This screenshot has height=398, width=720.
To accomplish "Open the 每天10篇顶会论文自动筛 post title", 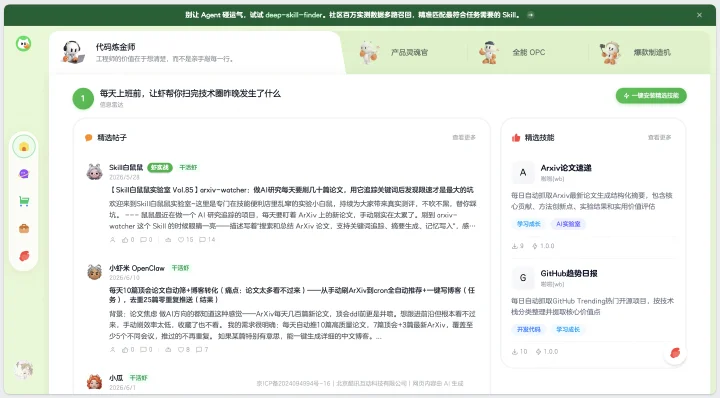I will [x=292, y=295].
